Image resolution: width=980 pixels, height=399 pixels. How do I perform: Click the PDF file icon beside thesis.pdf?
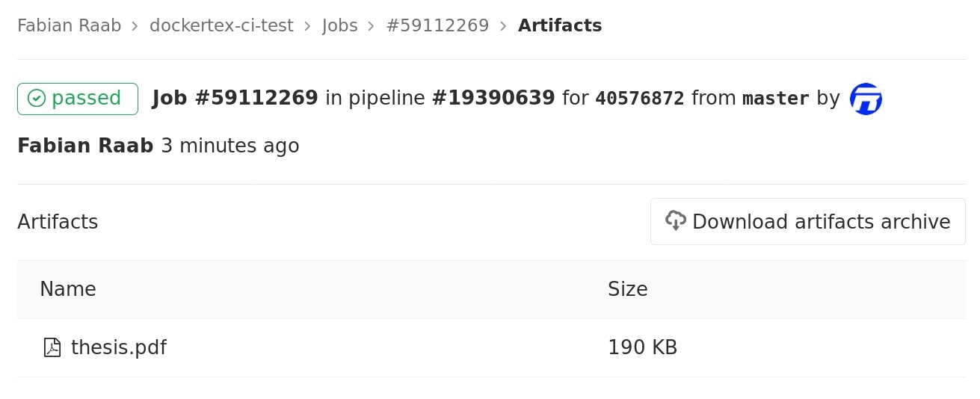tap(52, 347)
